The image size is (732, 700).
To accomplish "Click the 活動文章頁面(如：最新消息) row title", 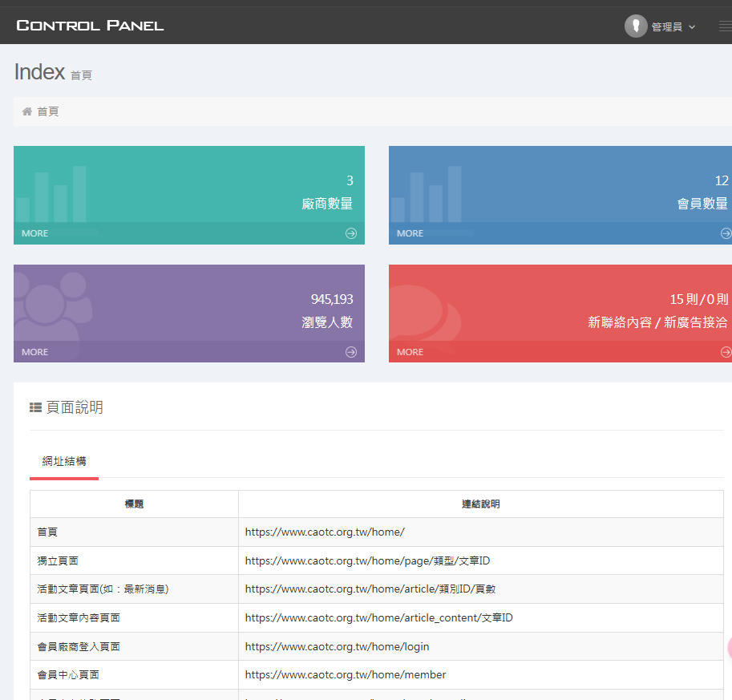I will 103,589.
